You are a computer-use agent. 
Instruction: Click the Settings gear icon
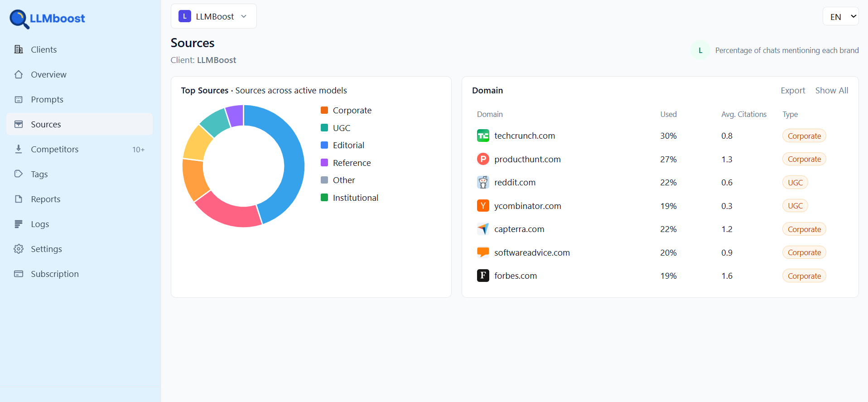(x=19, y=249)
